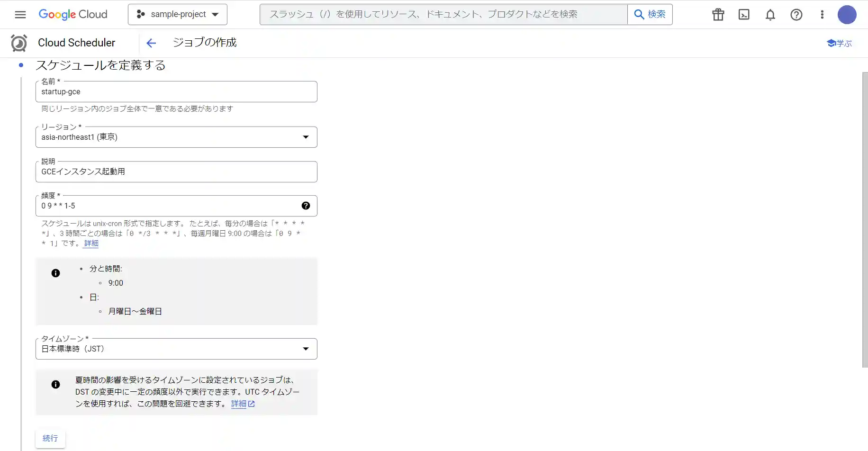The height and width of the screenshot is (451, 868).
Task: Click the page vertical scrollbar
Action: 865,219
